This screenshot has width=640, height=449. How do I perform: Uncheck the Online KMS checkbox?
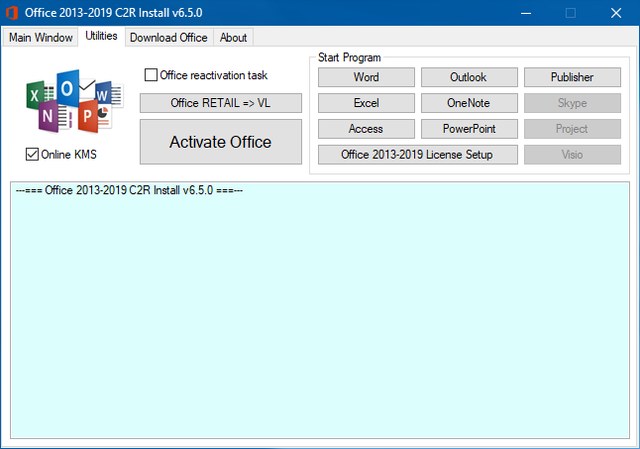pyautogui.click(x=32, y=154)
